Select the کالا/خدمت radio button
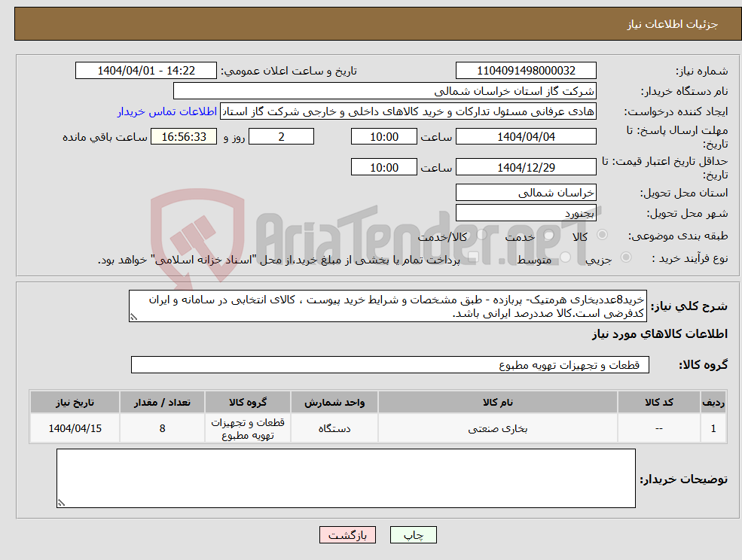 tap(481, 235)
